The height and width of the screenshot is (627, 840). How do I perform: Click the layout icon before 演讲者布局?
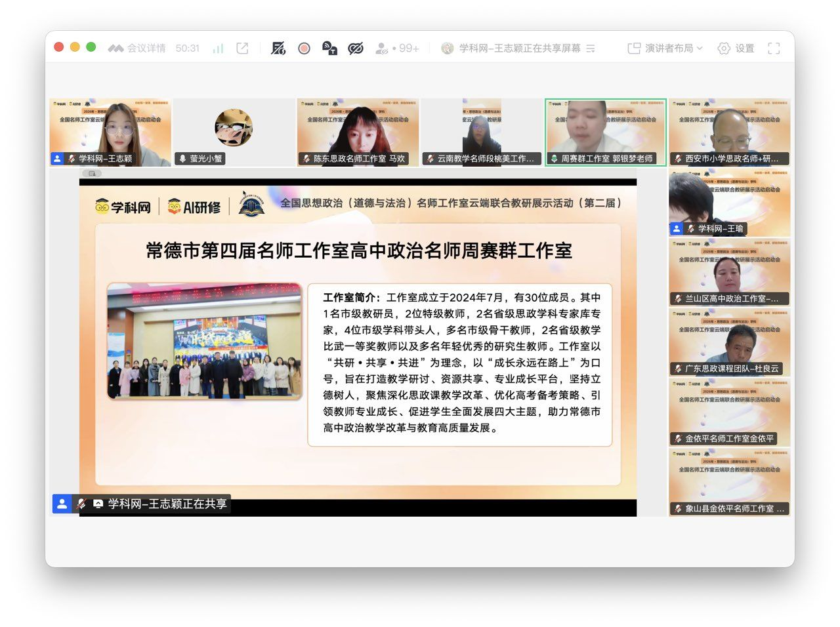click(634, 49)
